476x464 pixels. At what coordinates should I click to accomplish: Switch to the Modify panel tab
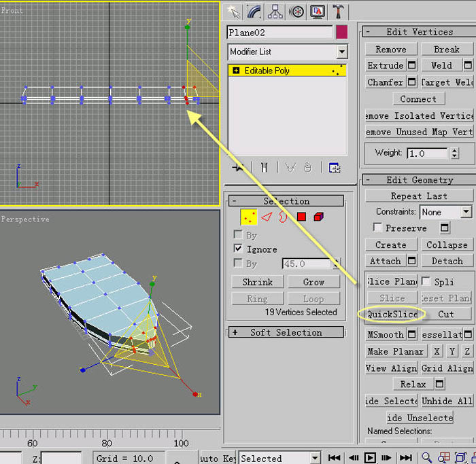click(x=254, y=12)
